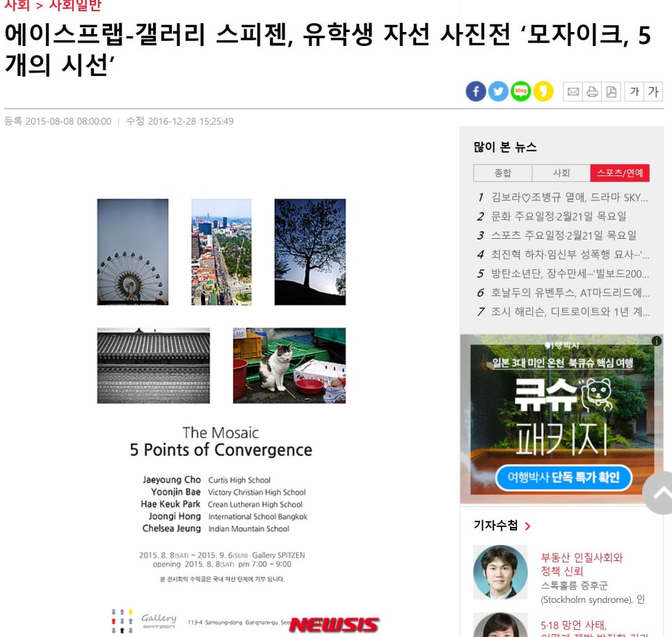The image size is (672, 637).
Task: Print the article using printer icon
Action: (592, 92)
